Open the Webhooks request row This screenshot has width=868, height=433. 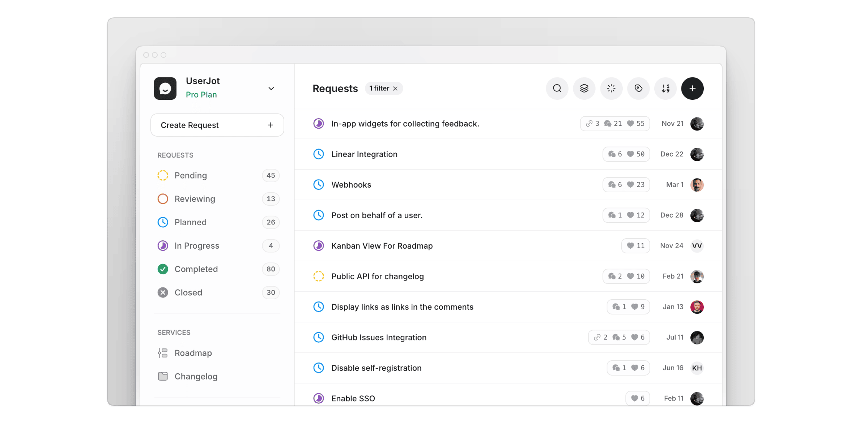coord(351,185)
